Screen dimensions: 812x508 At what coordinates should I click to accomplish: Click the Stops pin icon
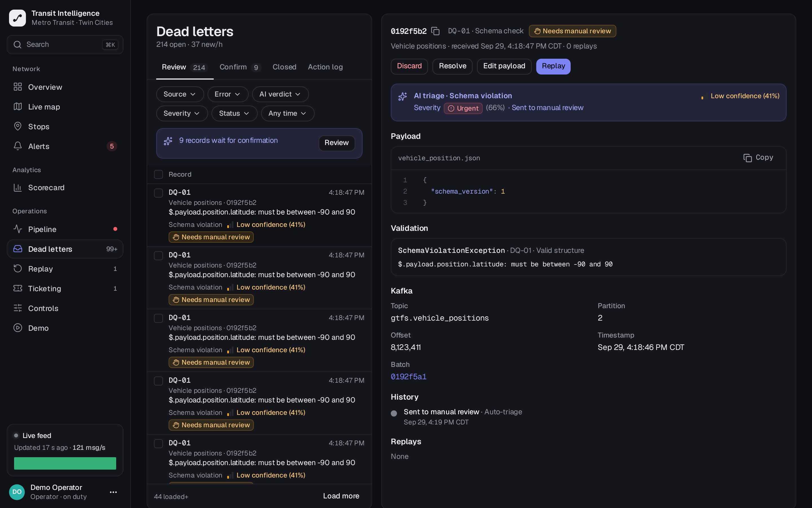(18, 126)
